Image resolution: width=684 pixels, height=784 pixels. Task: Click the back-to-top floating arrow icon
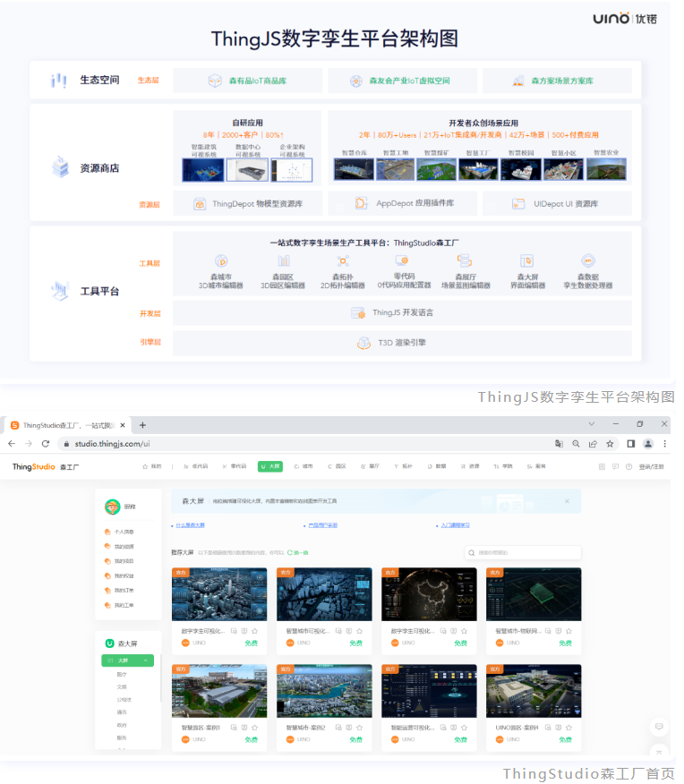(x=659, y=754)
